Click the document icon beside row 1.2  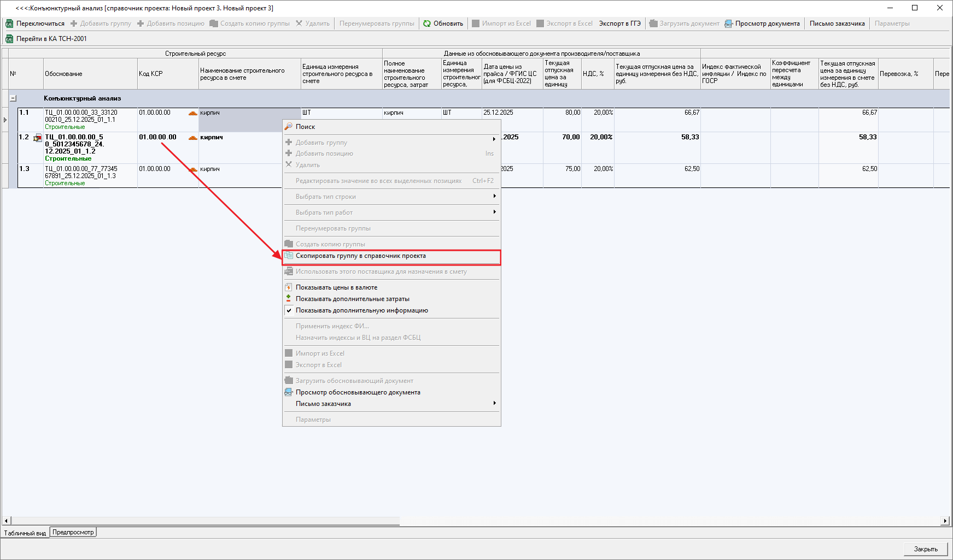38,138
